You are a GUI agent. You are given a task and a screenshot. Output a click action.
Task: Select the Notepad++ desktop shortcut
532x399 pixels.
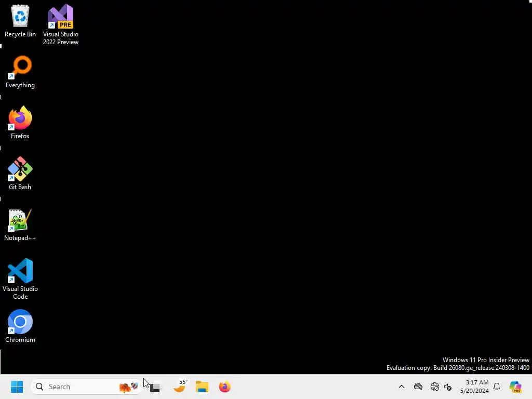(20, 224)
